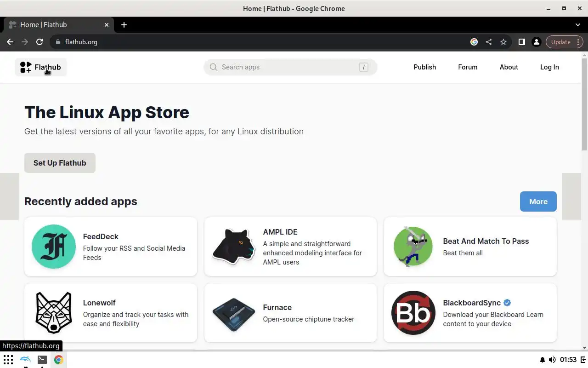The image size is (588, 368).
Task: Share this page using the share icon
Action: [x=489, y=42]
